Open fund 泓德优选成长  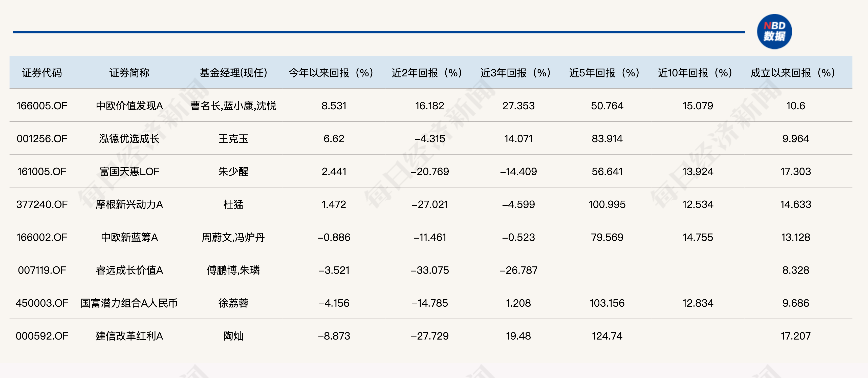point(129,139)
